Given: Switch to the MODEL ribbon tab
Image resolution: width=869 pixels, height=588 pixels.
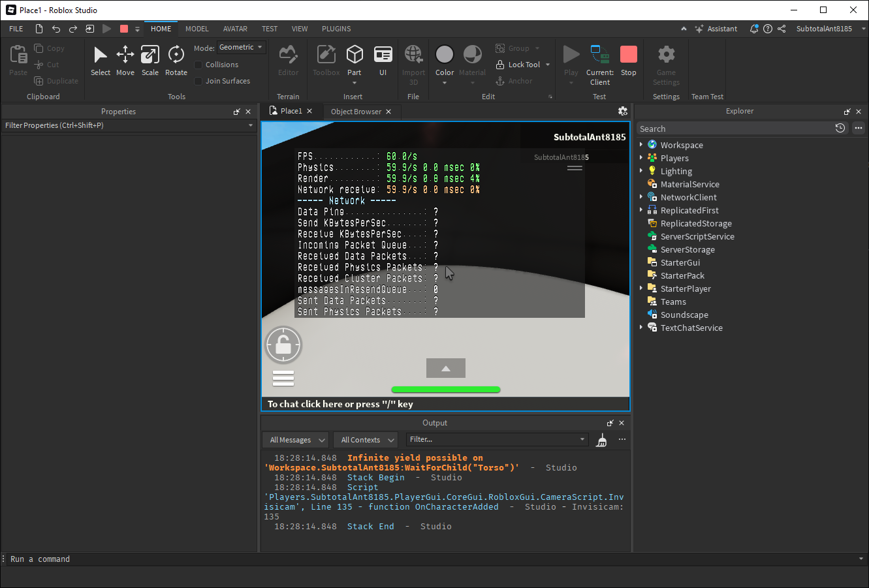Looking at the screenshot, I should (197, 29).
